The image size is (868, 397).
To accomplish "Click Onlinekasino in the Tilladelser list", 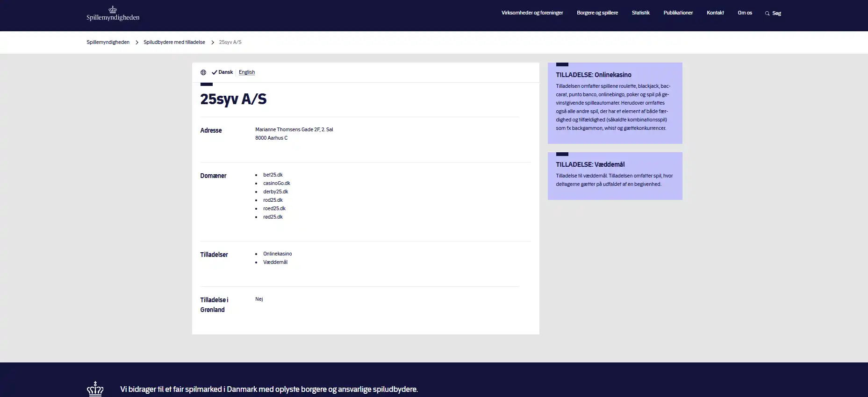I will pyautogui.click(x=278, y=254).
